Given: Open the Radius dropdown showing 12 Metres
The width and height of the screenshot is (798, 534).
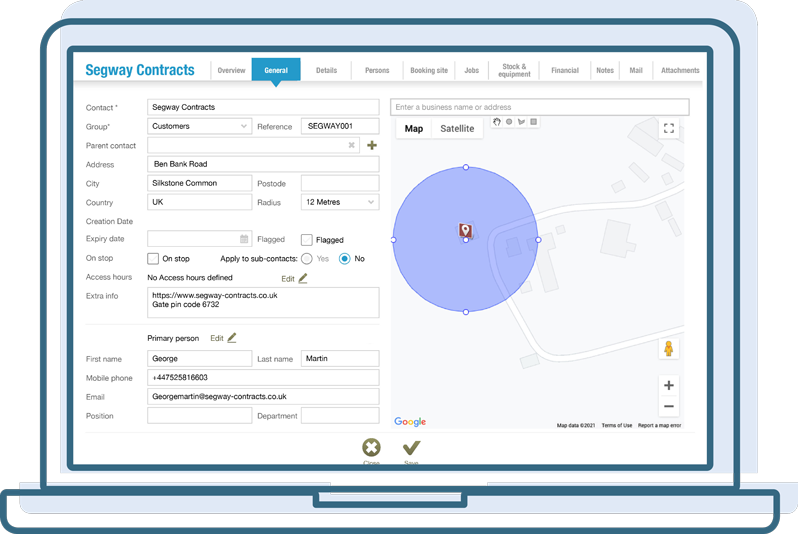Looking at the screenshot, I should [340, 202].
